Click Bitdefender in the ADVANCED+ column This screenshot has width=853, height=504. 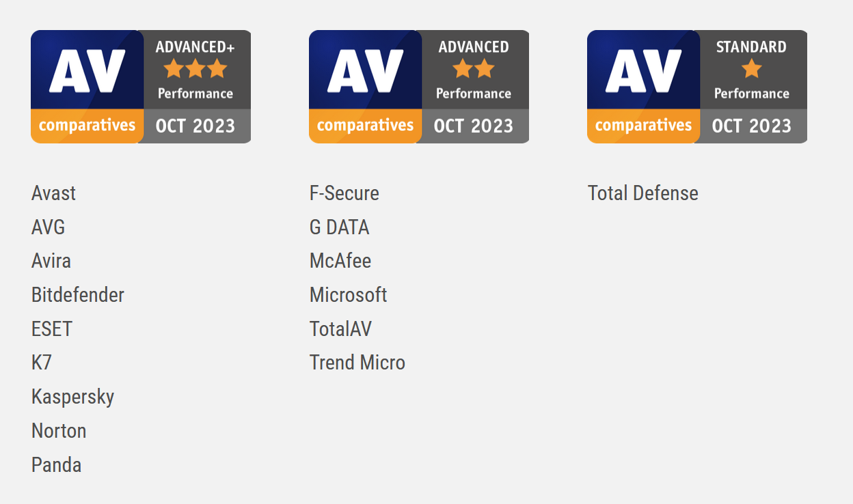click(78, 295)
